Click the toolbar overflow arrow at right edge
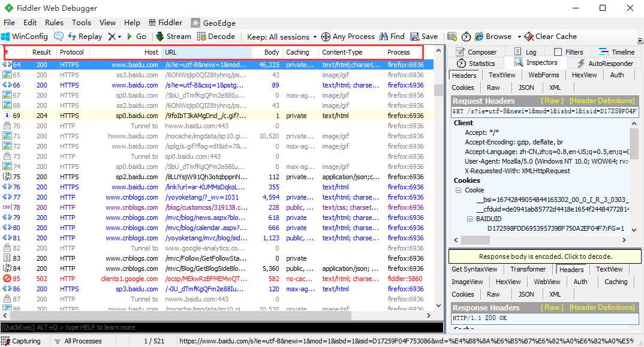The height and width of the screenshot is (347, 644). [x=640, y=41]
